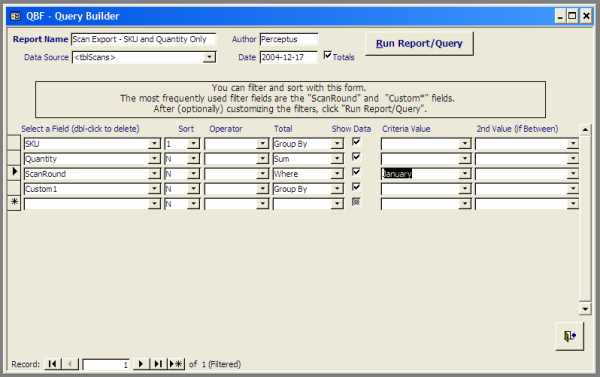Open Criteria Value dropdown with January
This screenshot has width=600, height=377.
coord(465,173)
